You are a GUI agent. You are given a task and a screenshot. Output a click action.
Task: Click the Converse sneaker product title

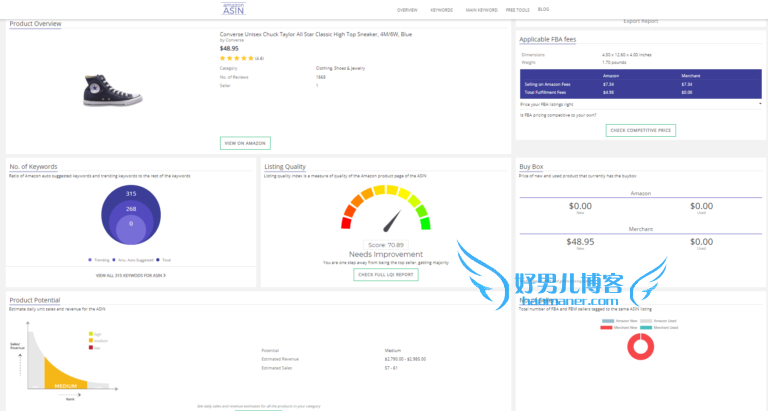315,34
